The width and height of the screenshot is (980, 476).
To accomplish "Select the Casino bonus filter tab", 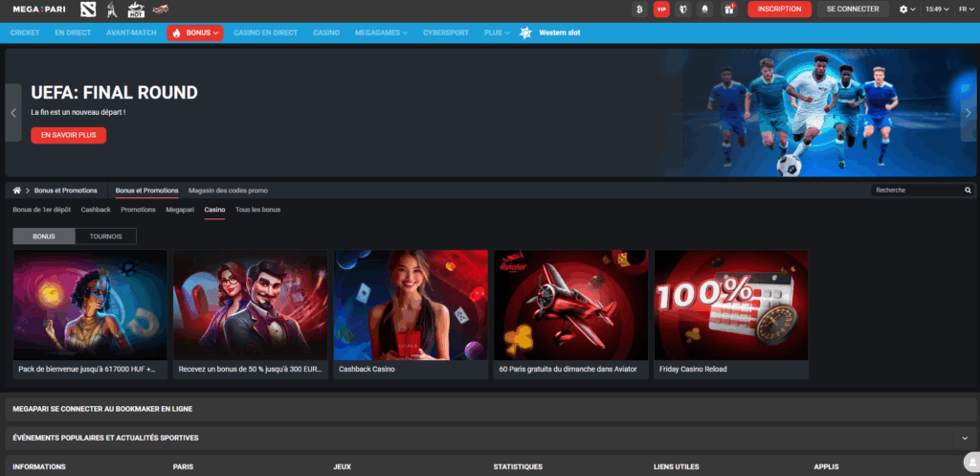I will (214, 210).
